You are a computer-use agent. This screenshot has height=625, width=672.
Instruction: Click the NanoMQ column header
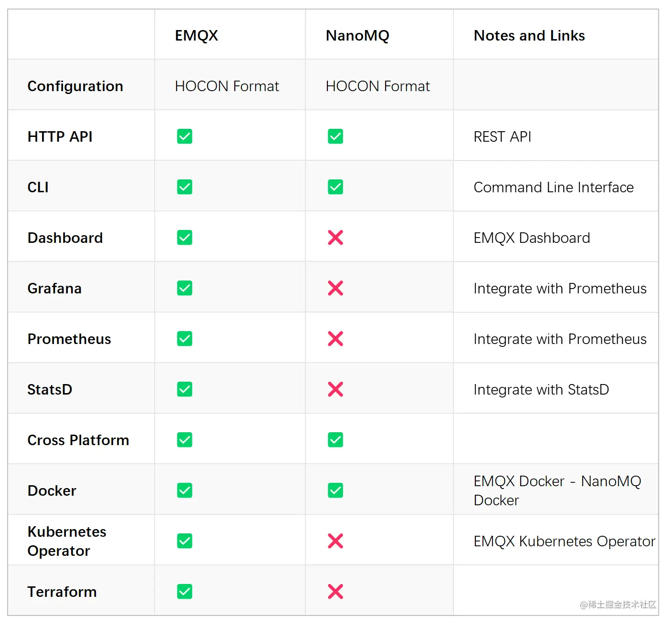(357, 36)
